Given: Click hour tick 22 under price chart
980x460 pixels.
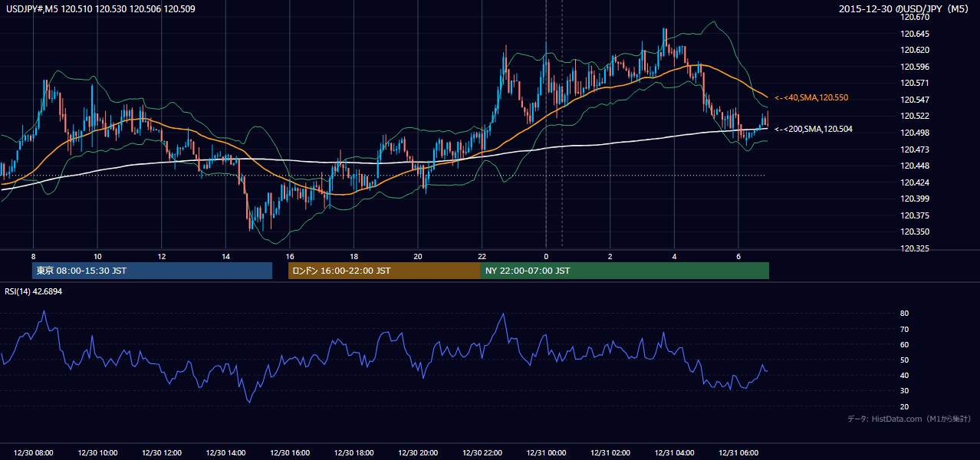Looking at the screenshot, I should 482,256.
